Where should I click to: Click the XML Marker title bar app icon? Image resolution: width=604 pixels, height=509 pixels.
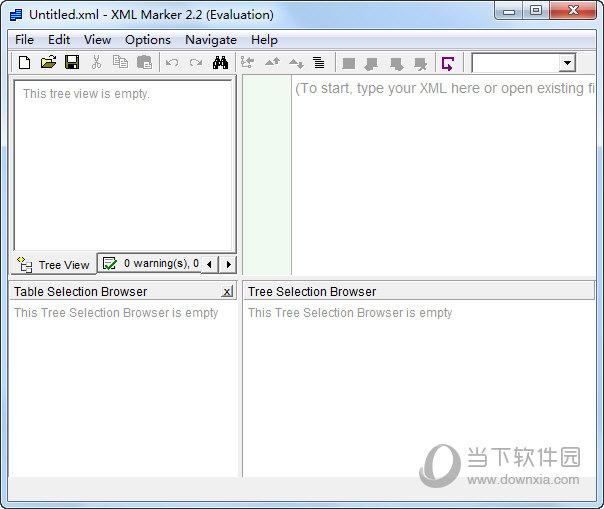pyautogui.click(x=16, y=15)
